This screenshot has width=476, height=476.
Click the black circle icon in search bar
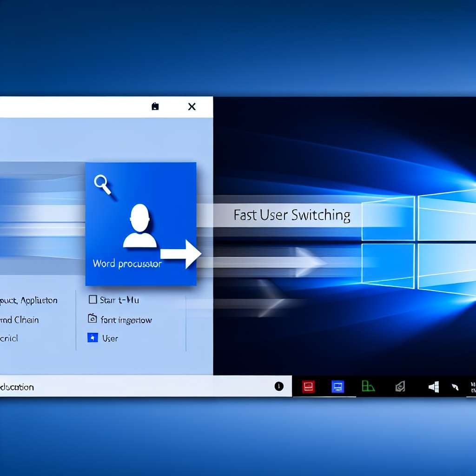tap(279, 386)
